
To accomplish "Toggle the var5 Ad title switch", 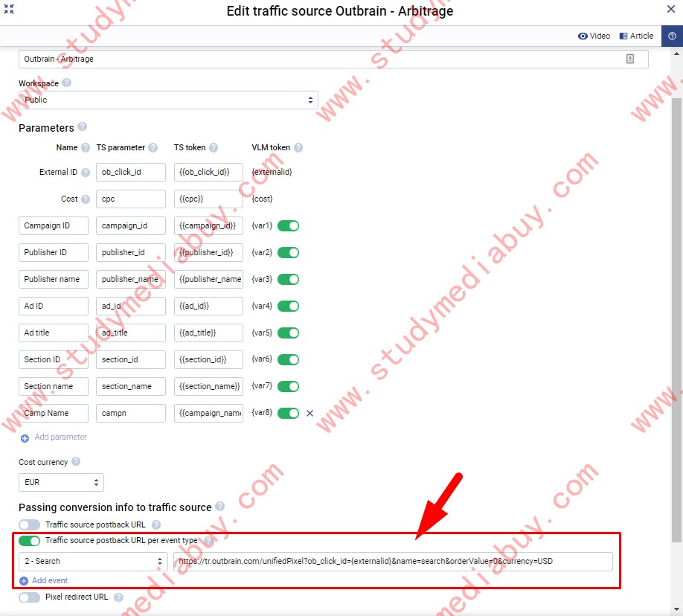I will click(289, 333).
